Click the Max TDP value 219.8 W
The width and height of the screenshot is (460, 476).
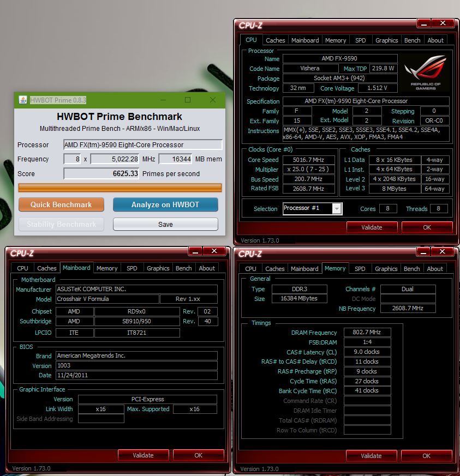tap(383, 68)
